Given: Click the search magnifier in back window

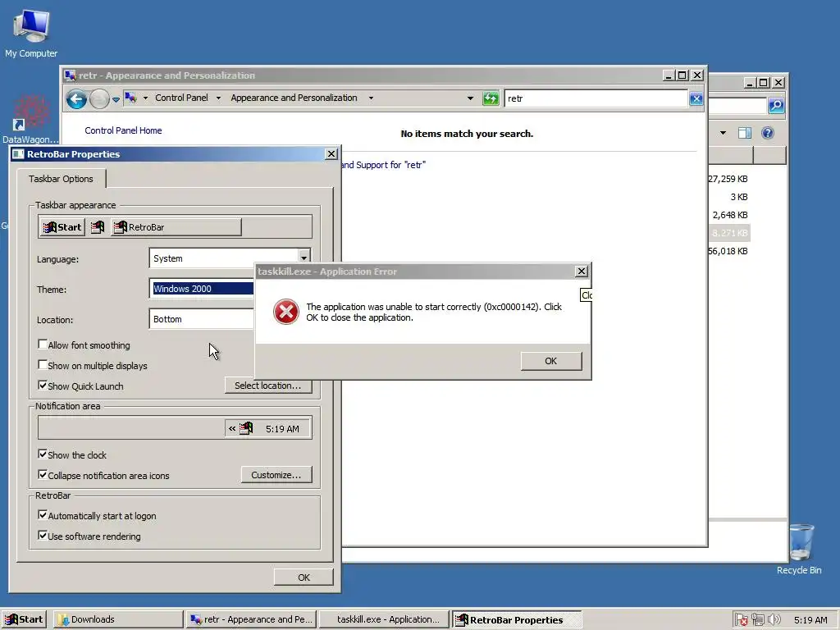Looking at the screenshot, I should (x=776, y=106).
